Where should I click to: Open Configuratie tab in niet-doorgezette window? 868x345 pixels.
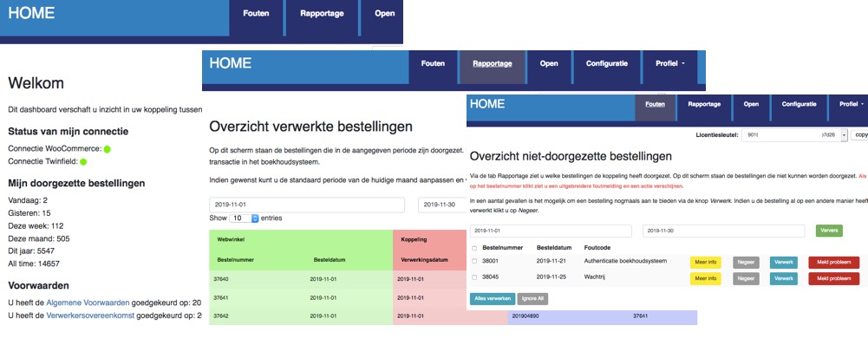799,103
